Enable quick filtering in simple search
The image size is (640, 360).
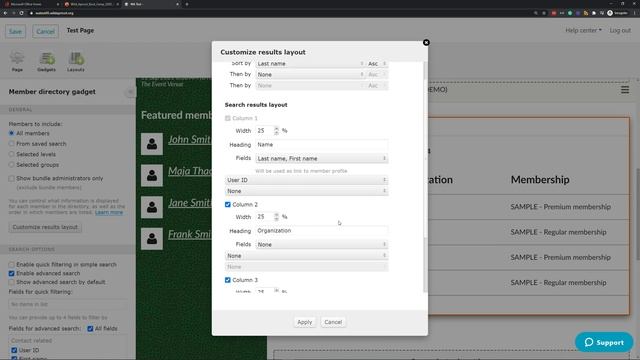pos(11,264)
